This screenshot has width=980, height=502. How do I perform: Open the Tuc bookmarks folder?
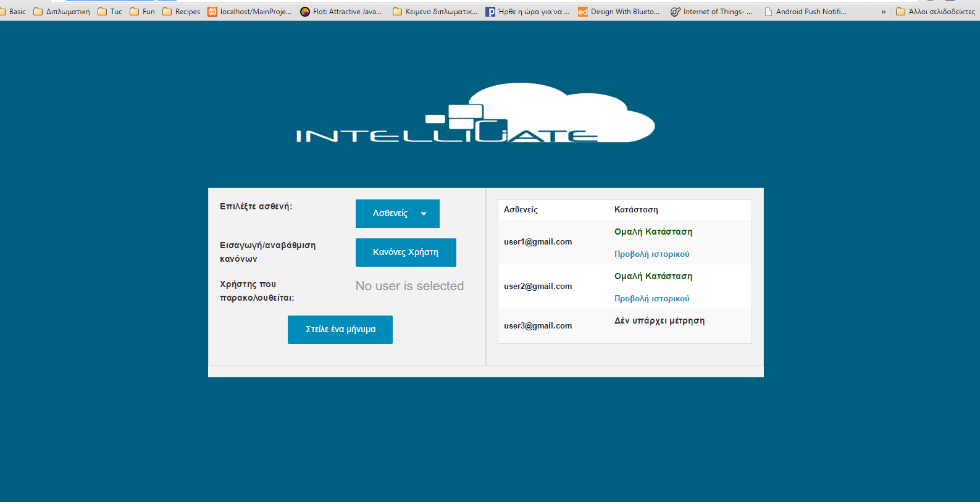110,12
